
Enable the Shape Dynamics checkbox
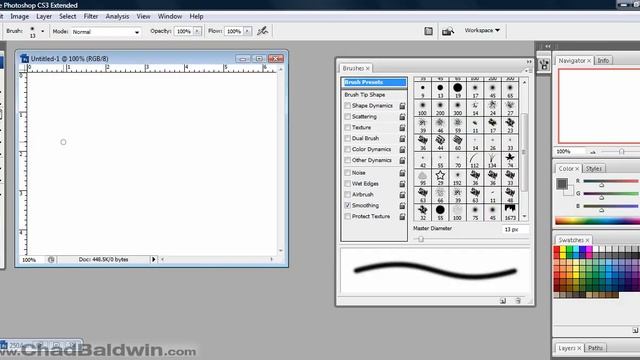click(x=347, y=106)
